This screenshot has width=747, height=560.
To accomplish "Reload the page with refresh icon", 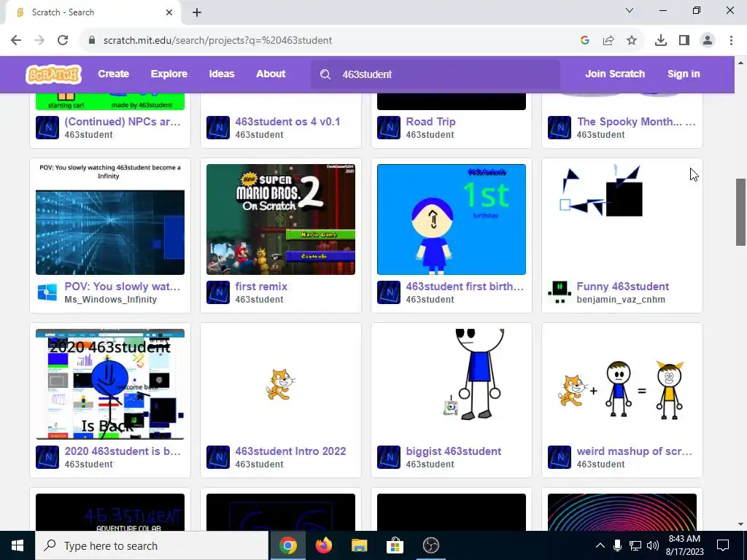I will [x=63, y=40].
